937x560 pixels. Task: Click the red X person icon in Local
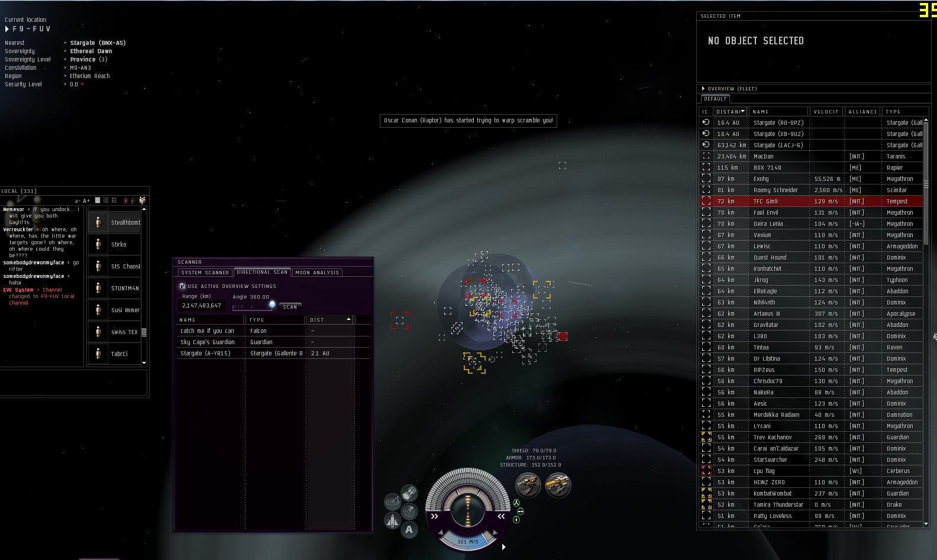[x=125, y=200]
